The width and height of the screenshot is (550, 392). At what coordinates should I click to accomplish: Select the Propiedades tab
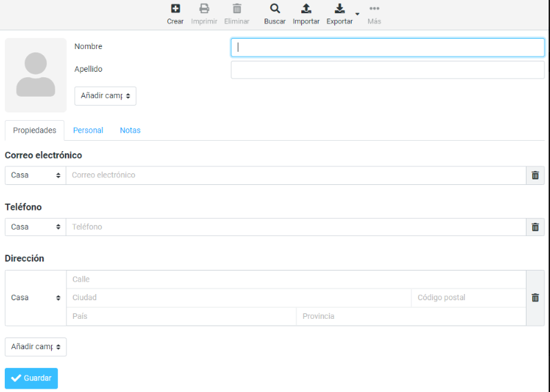[x=35, y=130]
